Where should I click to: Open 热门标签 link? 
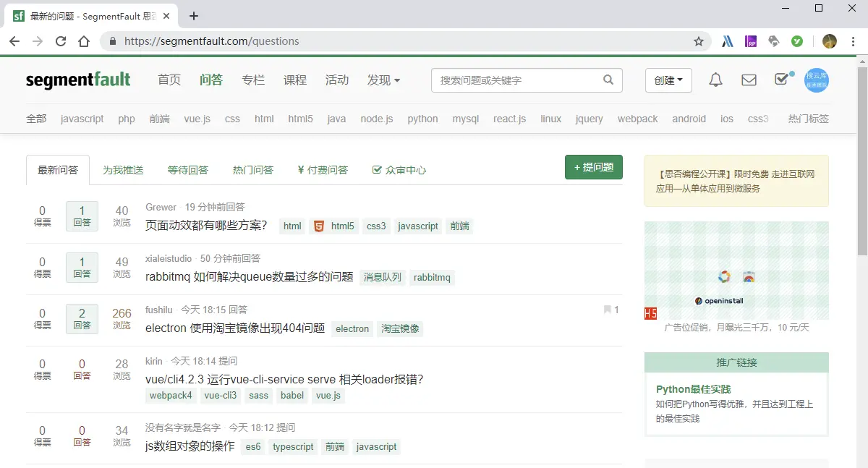pos(809,119)
